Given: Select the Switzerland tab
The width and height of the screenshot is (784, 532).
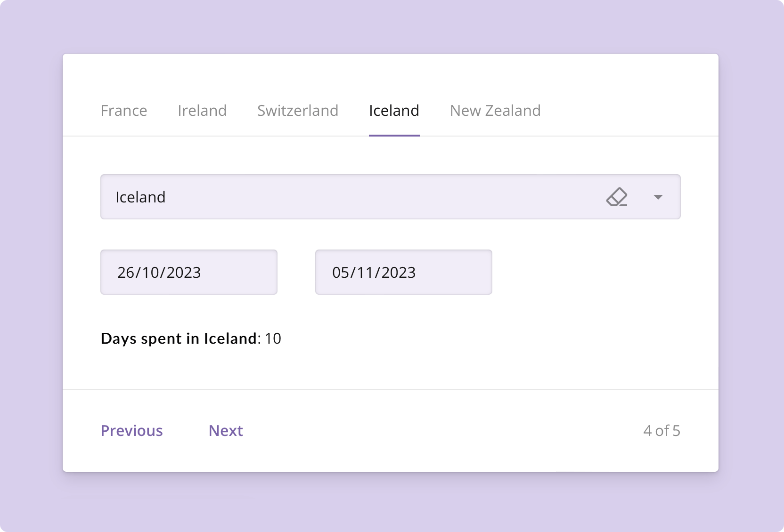Looking at the screenshot, I should [297, 111].
